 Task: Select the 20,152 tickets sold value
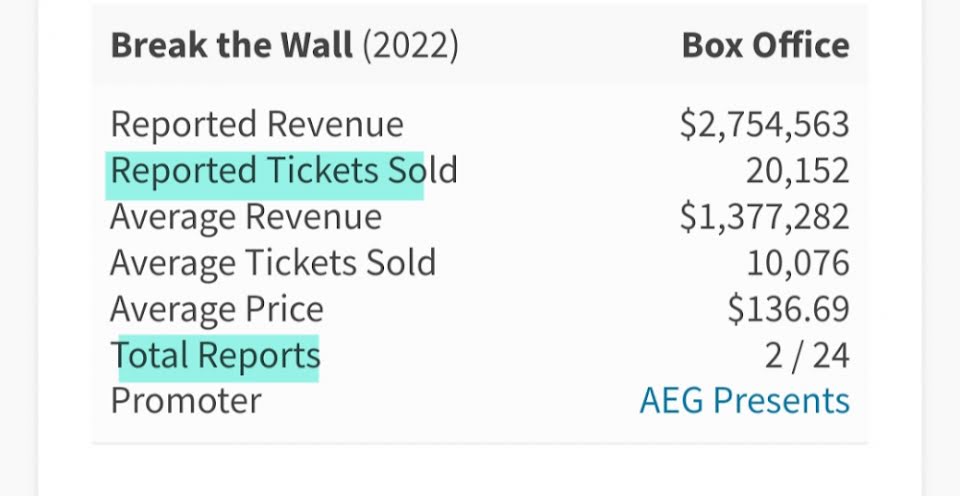pos(797,171)
